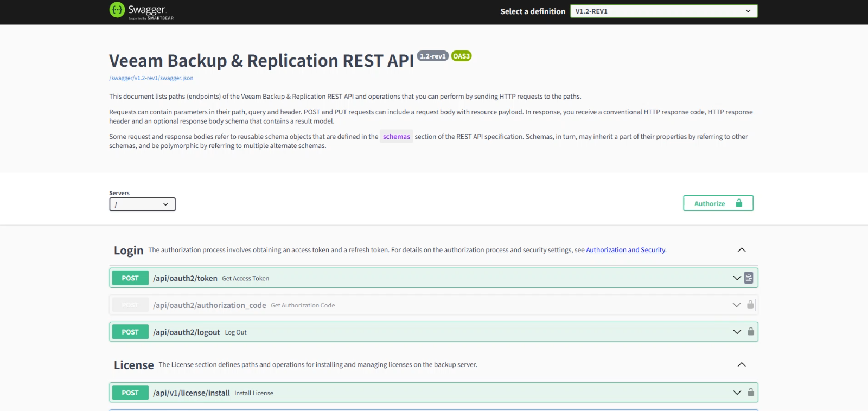Expand the /api/oauth2/logout operation chevron

pos(737,332)
